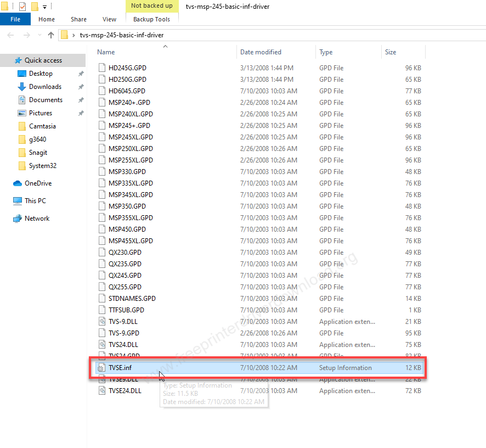The height and width of the screenshot is (448, 486).
Task: Open Downloads from Quick access
Action: coord(45,87)
